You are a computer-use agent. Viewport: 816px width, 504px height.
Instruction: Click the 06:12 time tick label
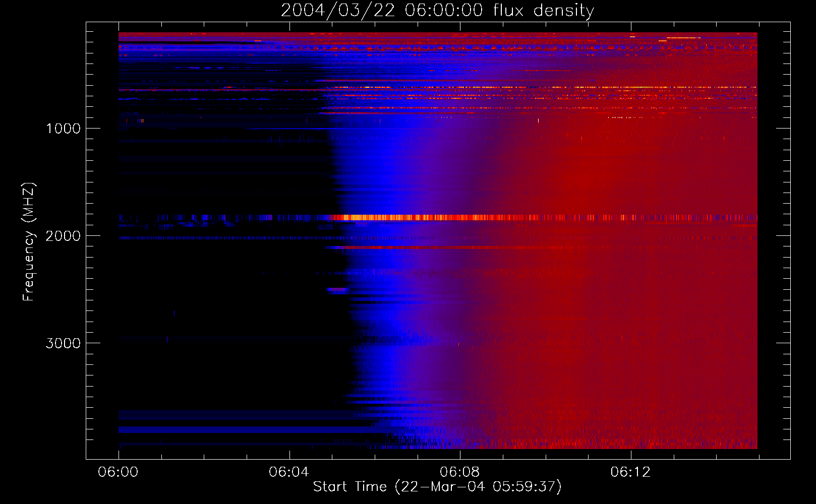coord(630,472)
